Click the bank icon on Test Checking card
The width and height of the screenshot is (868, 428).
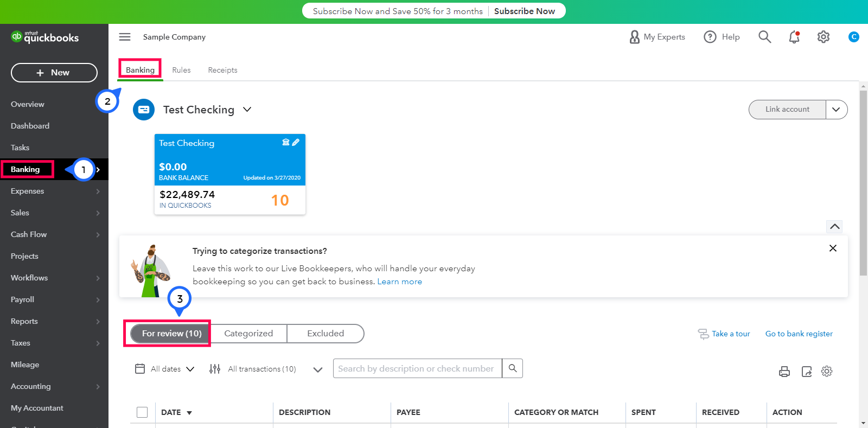pos(286,142)
